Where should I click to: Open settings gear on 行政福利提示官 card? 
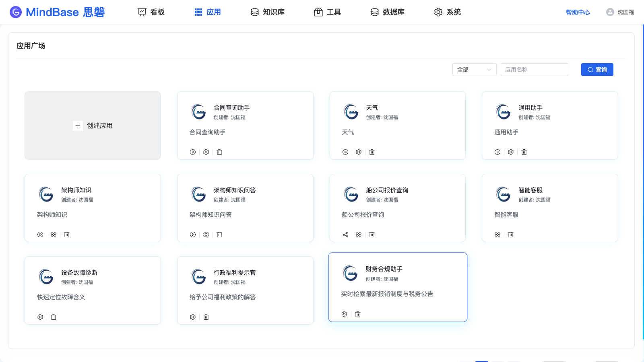[193, 317]
